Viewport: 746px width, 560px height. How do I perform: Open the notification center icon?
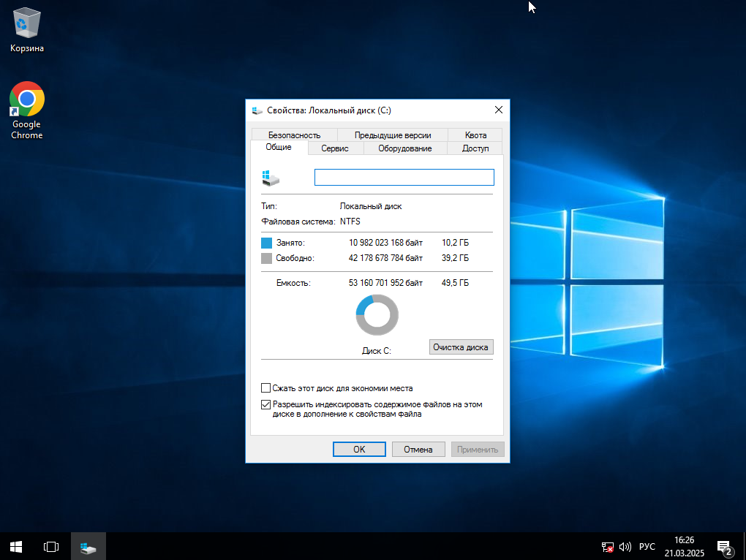724,547
